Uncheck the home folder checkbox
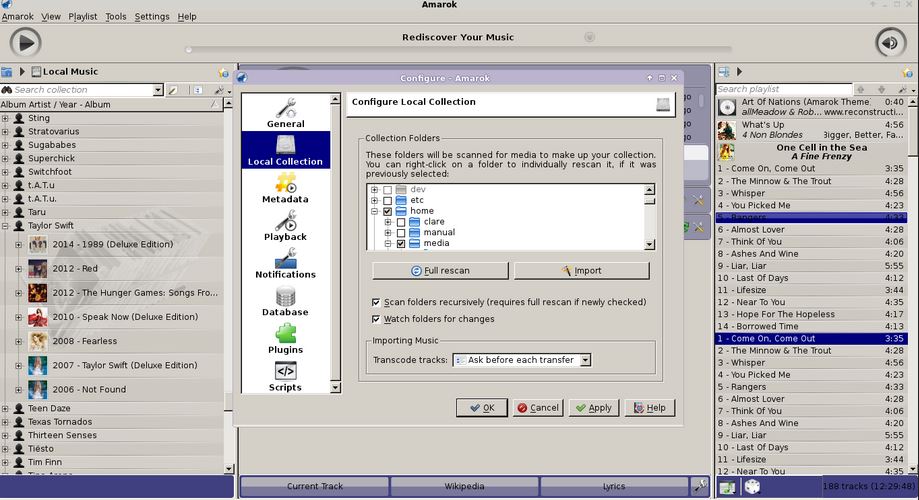 (387, 211)
